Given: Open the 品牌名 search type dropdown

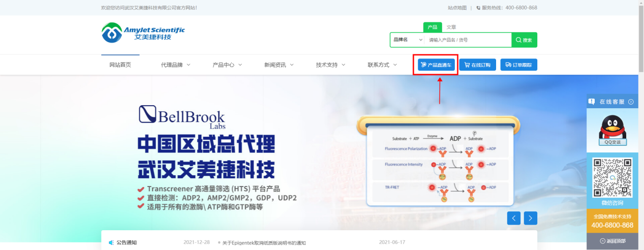Looking at the screenshot, I should tap(407, 40).
